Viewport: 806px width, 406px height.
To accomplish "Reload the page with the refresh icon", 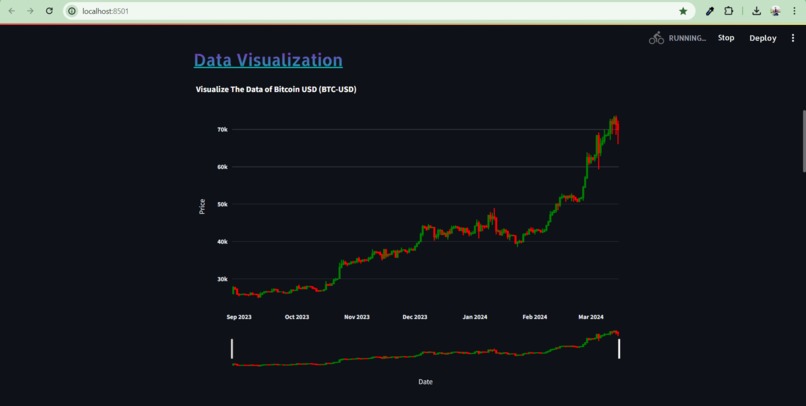I will (x=49, y=11).
